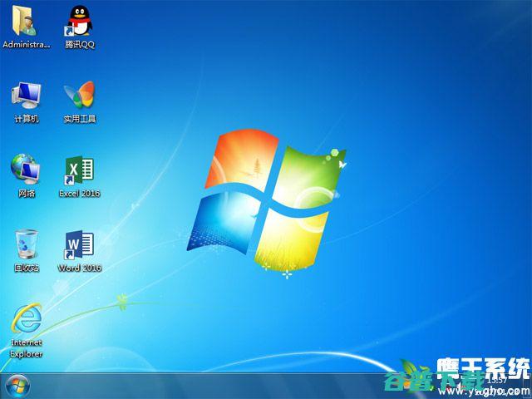This screenshot has width=532, height=399.
Task: Click the Windows Start orb button
Action: 17,387
